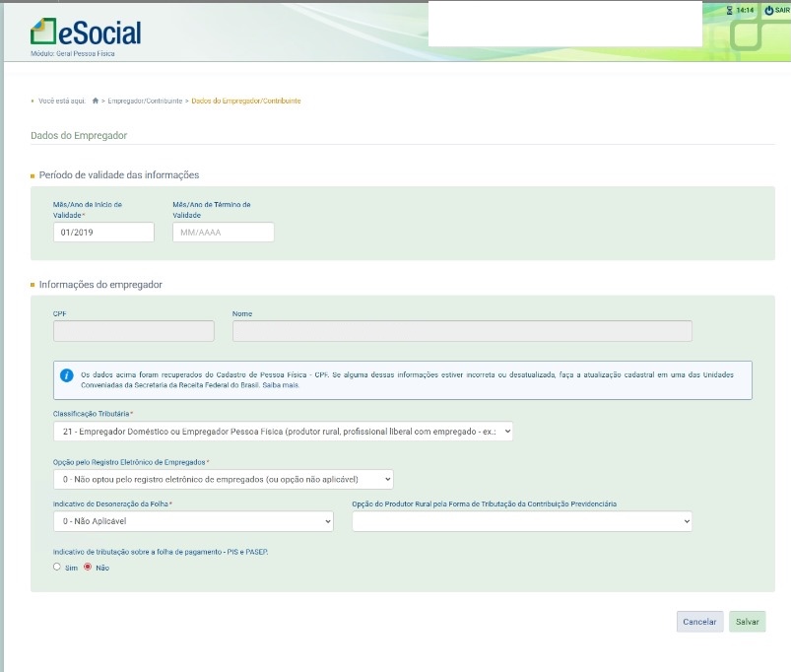791x672 pixels.
Task: Open Opção pelo Registro Eletrônico de Empregados dropdown
Action: (x=224, y=479)
